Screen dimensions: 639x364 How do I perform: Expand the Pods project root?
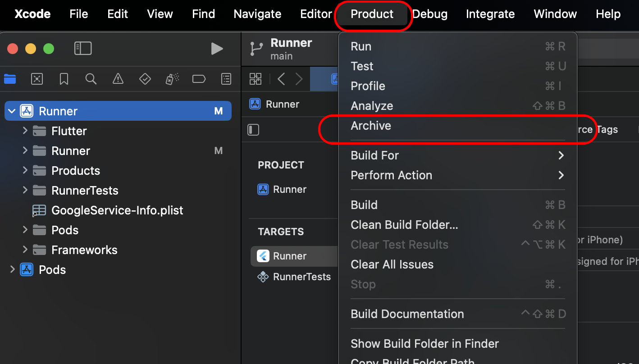(x=12, y=269)
